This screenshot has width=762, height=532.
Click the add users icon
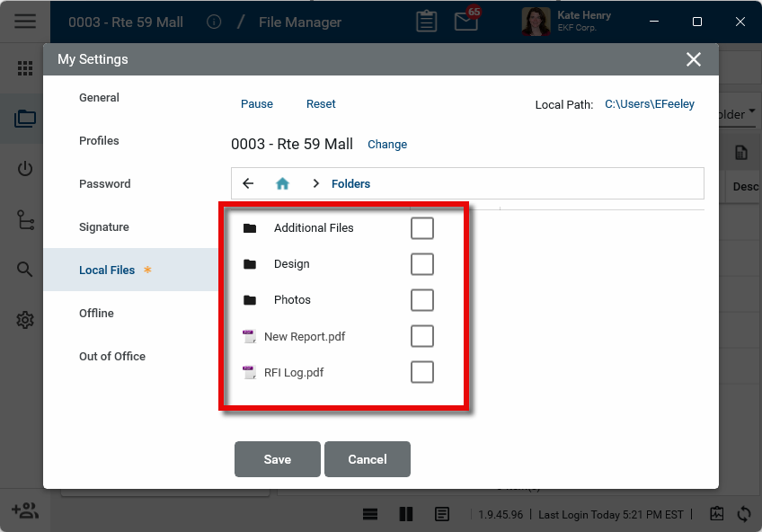25,511
